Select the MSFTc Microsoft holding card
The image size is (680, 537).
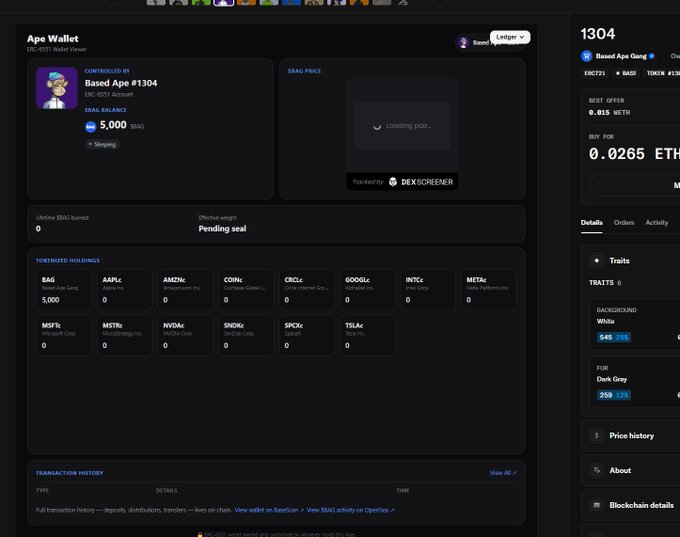(64, 335)
